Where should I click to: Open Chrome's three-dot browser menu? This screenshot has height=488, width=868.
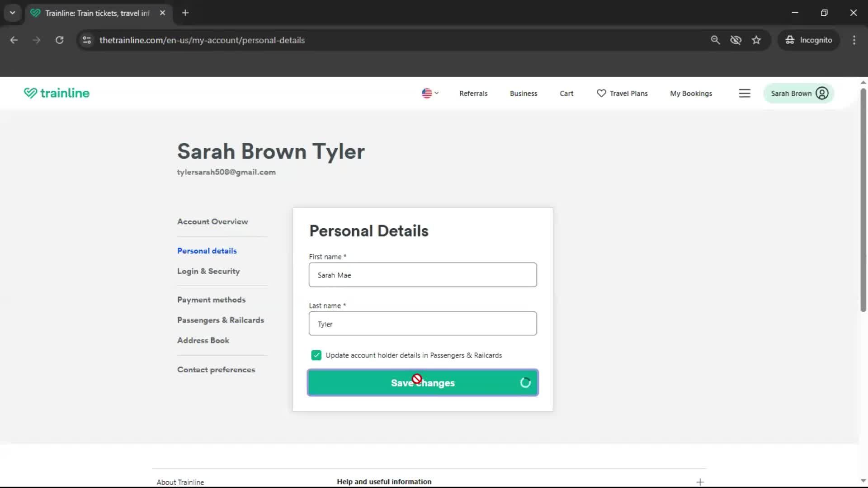(x=854, y=40)
